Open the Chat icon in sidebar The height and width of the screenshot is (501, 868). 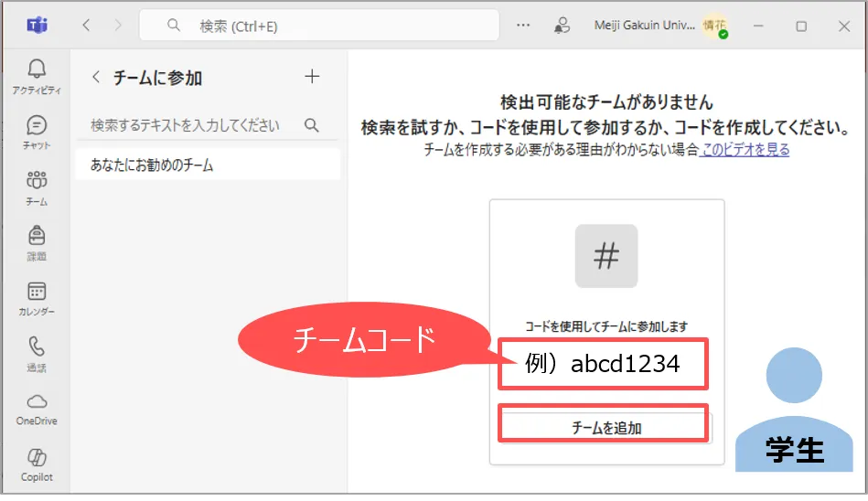click(37, 131)
